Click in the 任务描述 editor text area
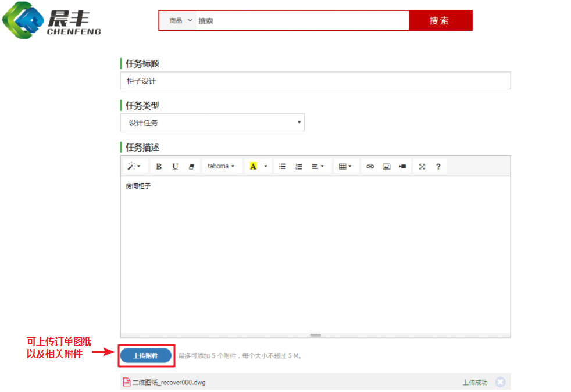The image size is (571, 392). [315, 254]
